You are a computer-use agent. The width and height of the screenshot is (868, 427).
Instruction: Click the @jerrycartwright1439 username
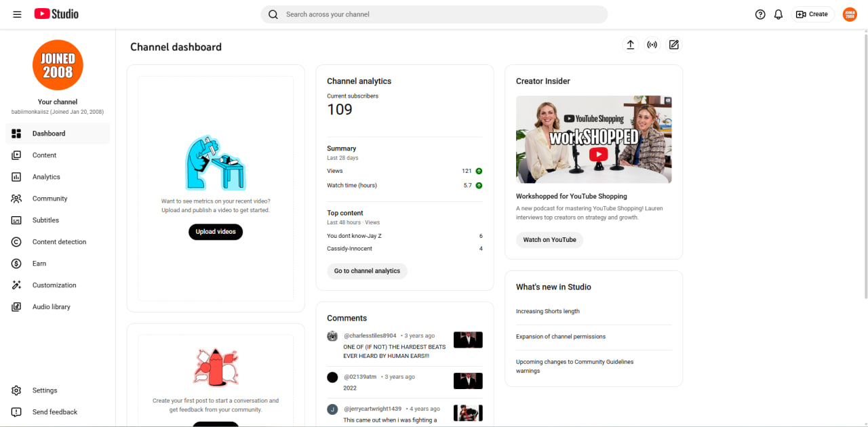372,409
